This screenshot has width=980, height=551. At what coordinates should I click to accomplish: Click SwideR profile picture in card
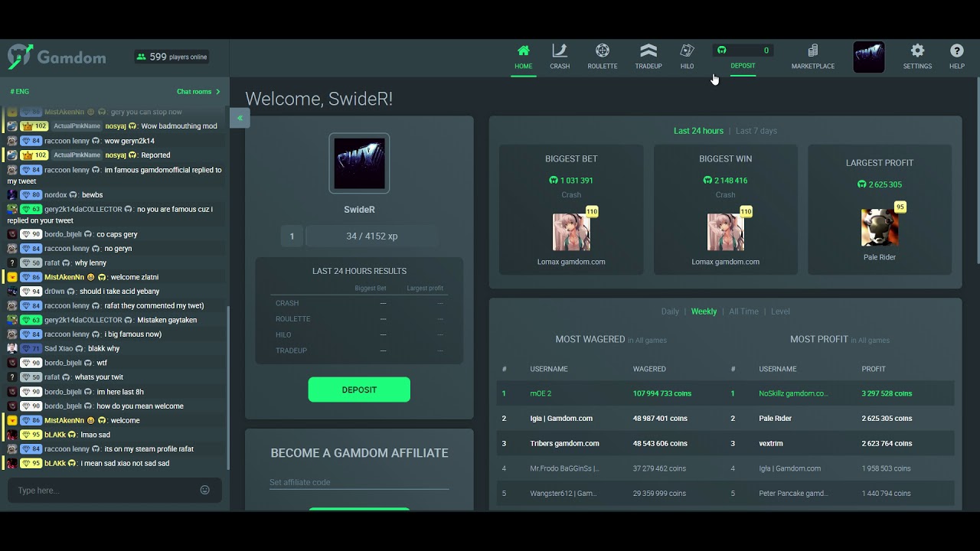tap(359, 163)
